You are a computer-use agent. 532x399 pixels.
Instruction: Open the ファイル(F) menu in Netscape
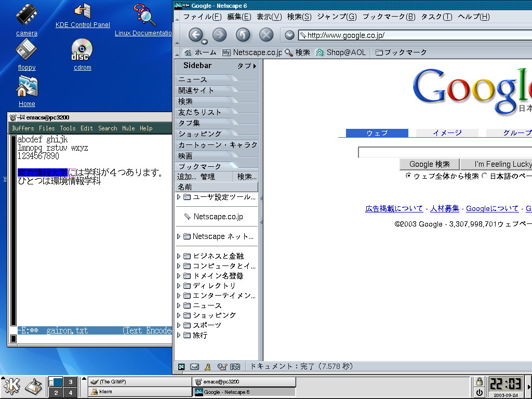pyautogui.click(x=202, y=17)
